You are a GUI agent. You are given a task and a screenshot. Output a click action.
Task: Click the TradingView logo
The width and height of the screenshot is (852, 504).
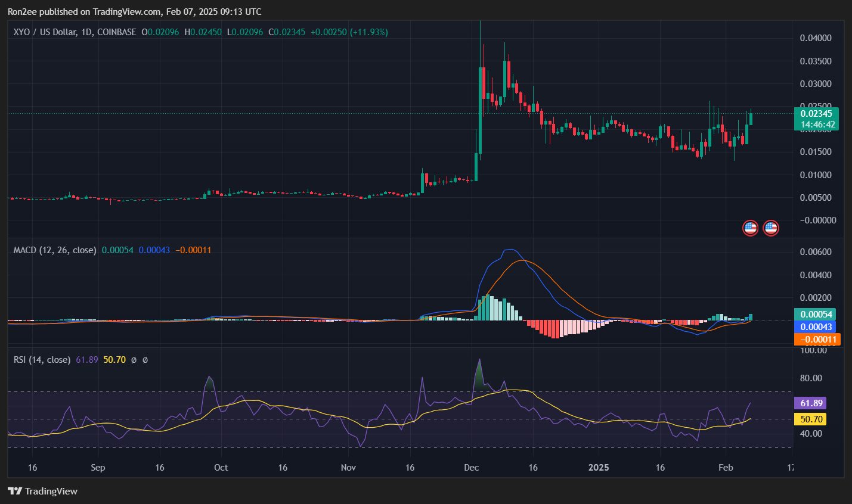pos(14,491)
